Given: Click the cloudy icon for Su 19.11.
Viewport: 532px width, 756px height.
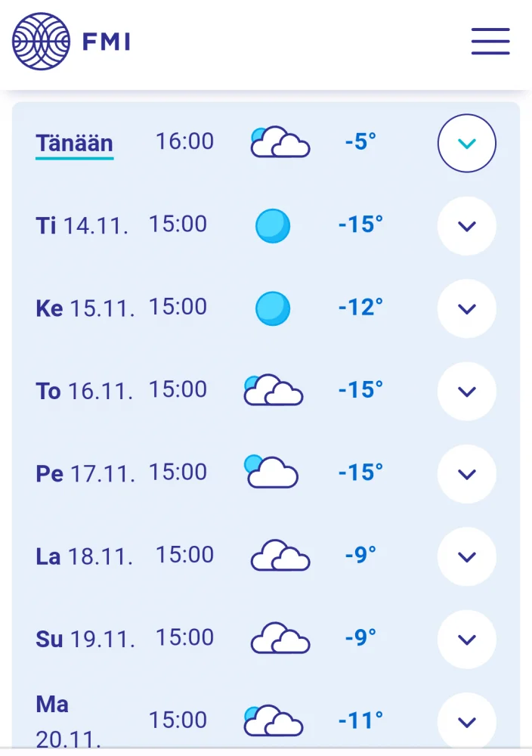Looking at the screenshot, I should coord(280,638).
